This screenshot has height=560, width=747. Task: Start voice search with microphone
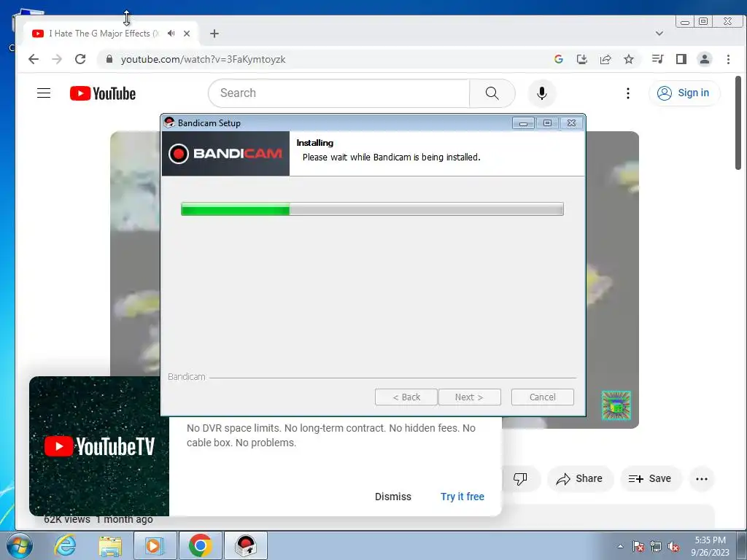(542, 93)
